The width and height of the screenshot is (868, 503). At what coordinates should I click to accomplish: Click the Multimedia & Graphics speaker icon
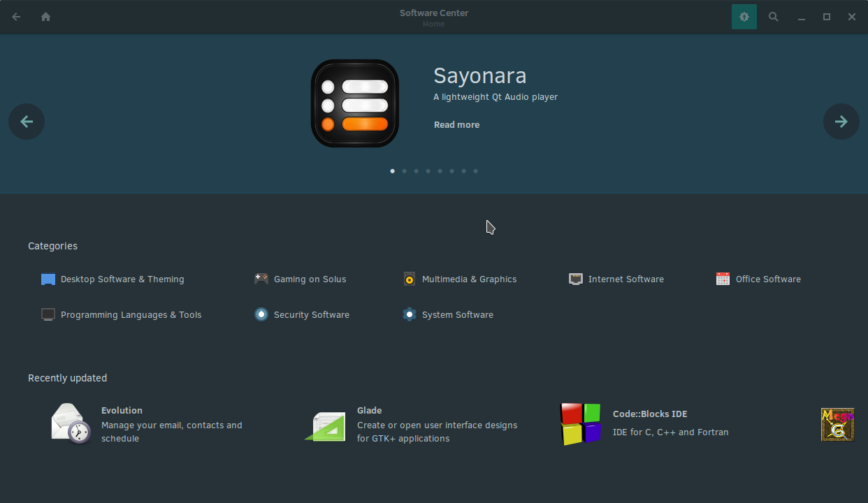click(x=410, y=279)
